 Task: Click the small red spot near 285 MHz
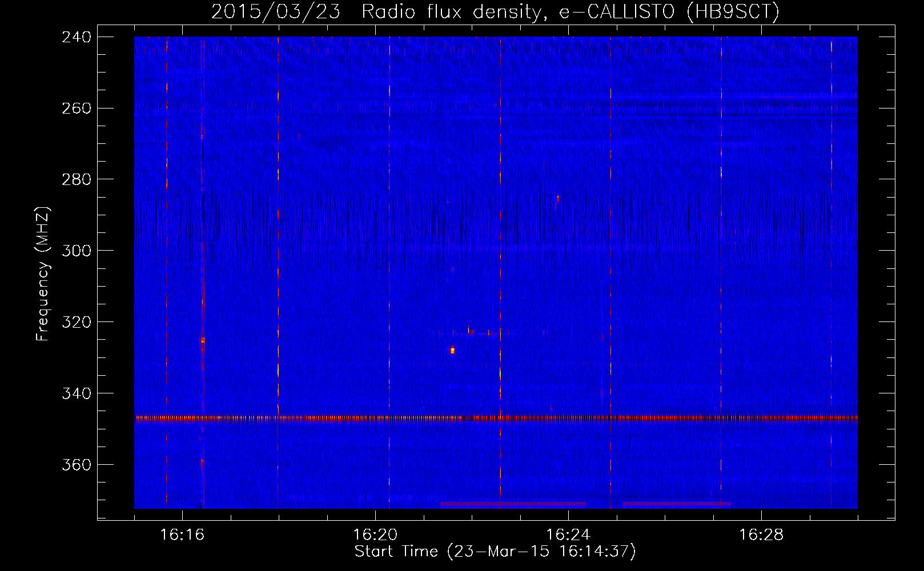point(557,198)
